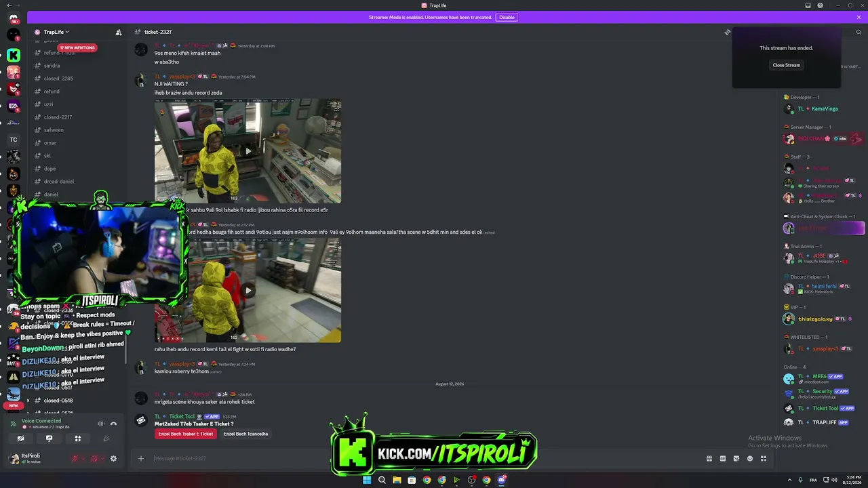Open the voice soundboard icon

106,439
